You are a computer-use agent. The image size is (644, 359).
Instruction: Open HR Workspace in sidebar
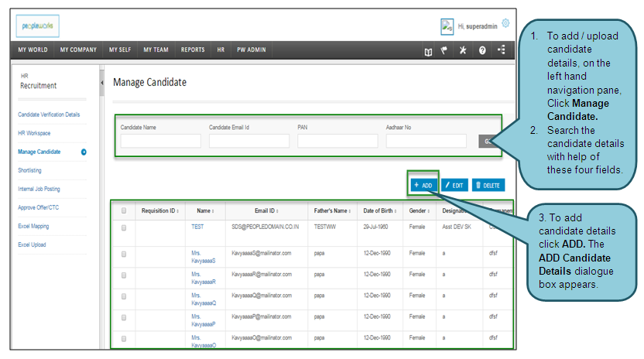[34, 133]
